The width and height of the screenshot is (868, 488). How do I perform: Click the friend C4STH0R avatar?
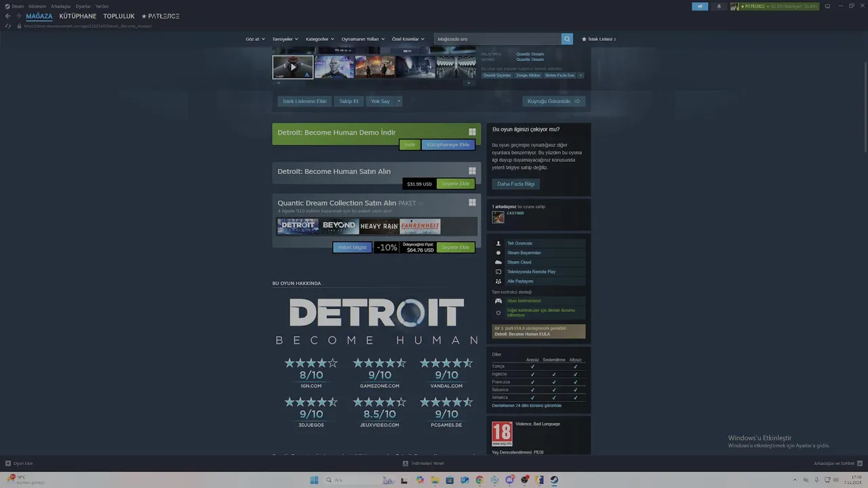coord(498,217)
